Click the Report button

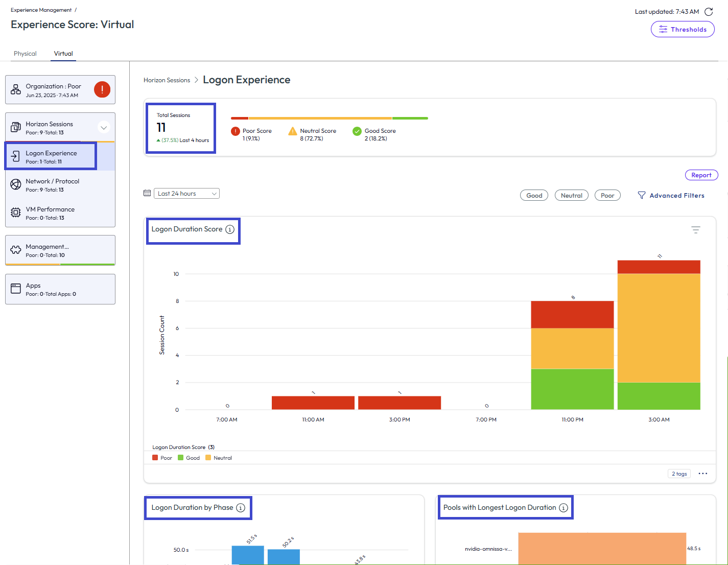click(x=701, y=175)
